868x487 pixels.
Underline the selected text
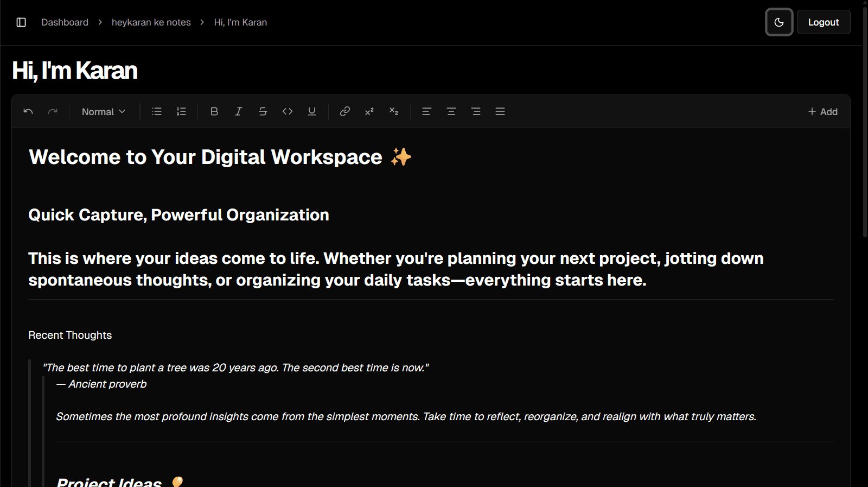click(x=312, y=111)
